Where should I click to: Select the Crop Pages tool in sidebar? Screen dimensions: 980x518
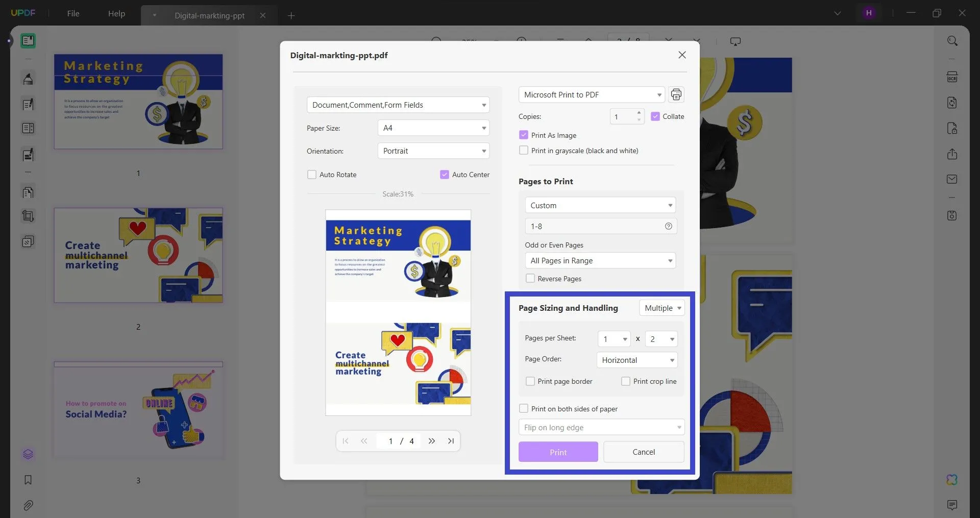click(x=28, y=216)
